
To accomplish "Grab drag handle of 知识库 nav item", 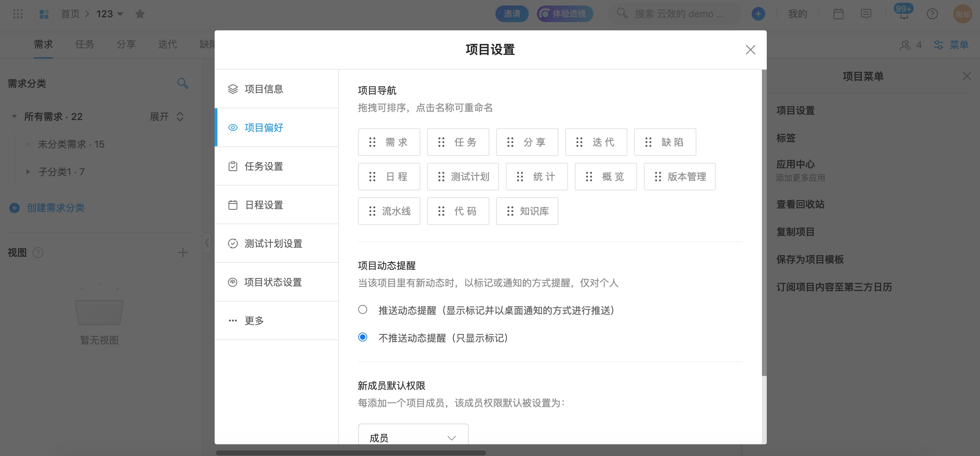I will [x=510, y=211].
